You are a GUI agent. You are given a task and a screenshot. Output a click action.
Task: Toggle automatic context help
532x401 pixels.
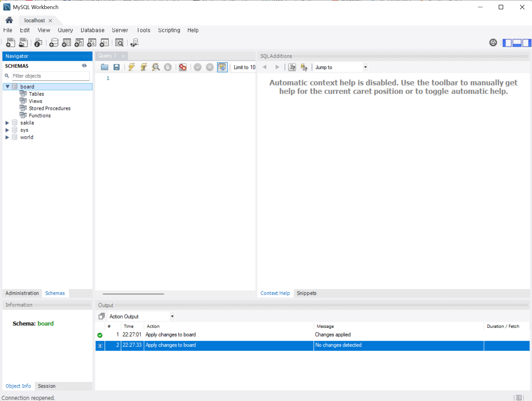tap(304, 67)
